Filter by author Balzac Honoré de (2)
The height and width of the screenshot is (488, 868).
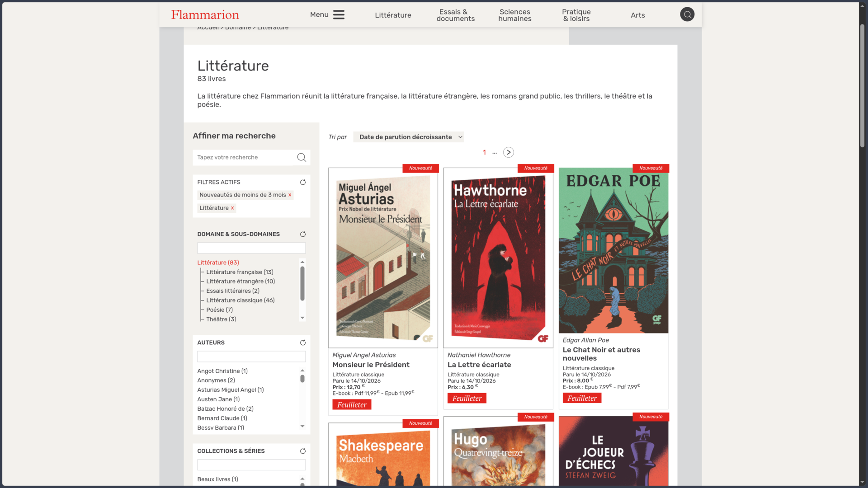coord(225,409)
